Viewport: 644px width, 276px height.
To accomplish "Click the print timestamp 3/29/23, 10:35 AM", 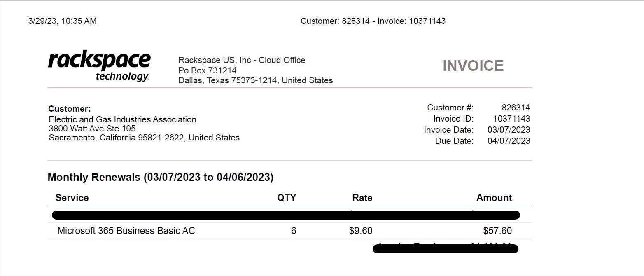I will tap(62, 21).
